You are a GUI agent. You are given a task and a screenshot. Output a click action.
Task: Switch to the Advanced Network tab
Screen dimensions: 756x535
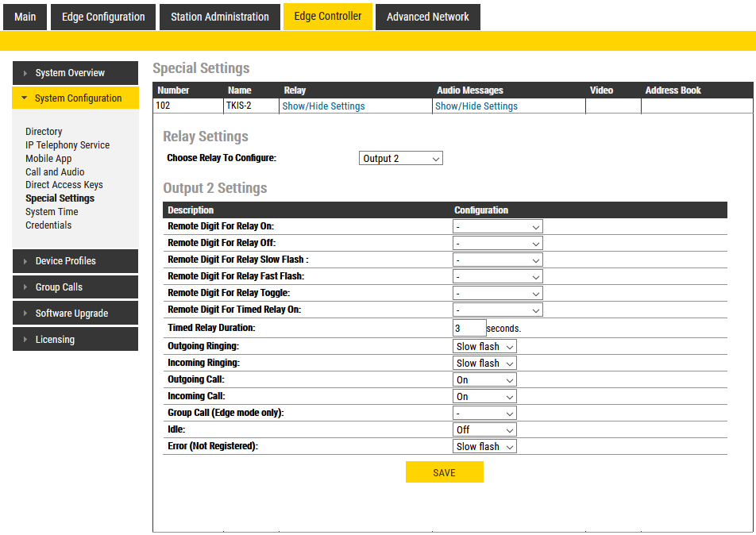(x=427, y=17)
